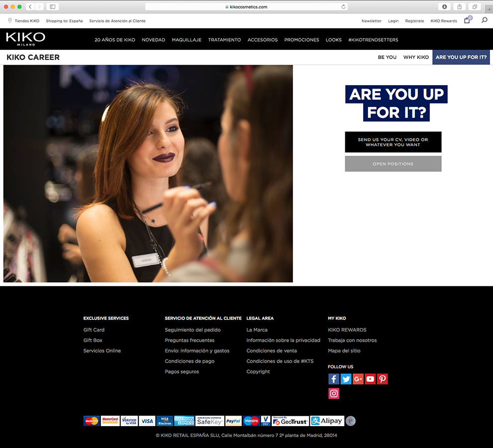Open Trabaja con nosotros link

352,340
